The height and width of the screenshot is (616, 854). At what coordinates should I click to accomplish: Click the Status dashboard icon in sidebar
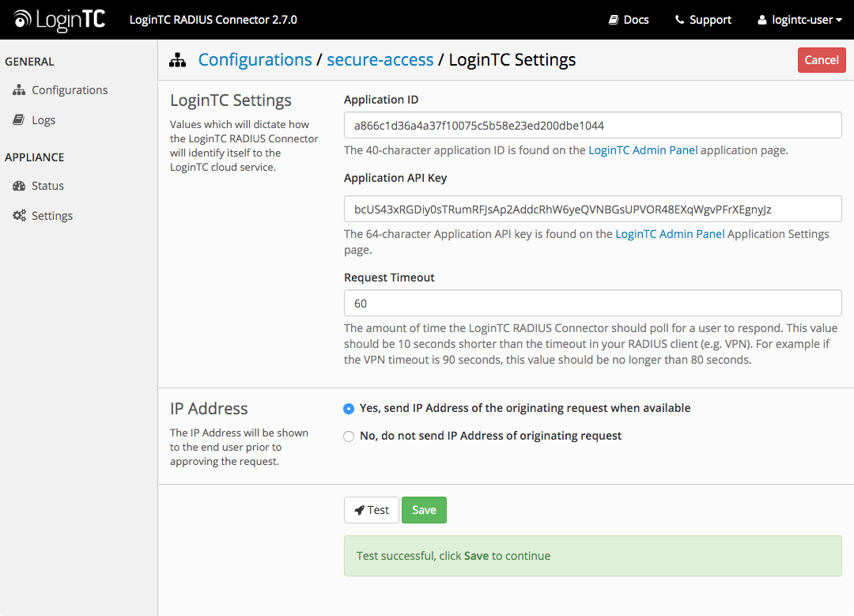point(19,186)
